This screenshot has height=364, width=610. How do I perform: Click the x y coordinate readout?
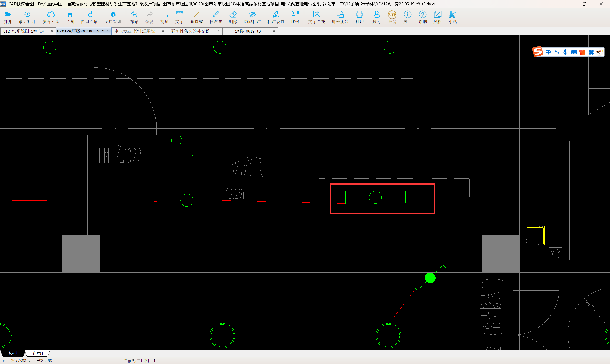point(27,361)
